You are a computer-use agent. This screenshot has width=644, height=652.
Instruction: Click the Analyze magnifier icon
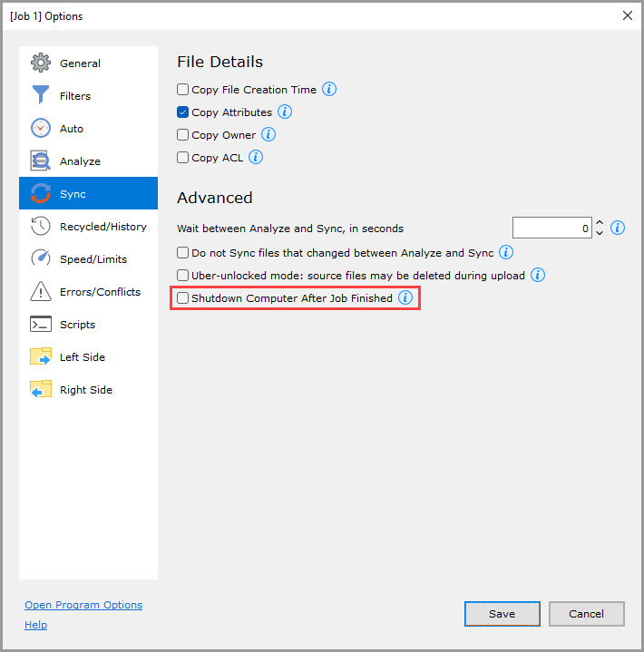41,161
